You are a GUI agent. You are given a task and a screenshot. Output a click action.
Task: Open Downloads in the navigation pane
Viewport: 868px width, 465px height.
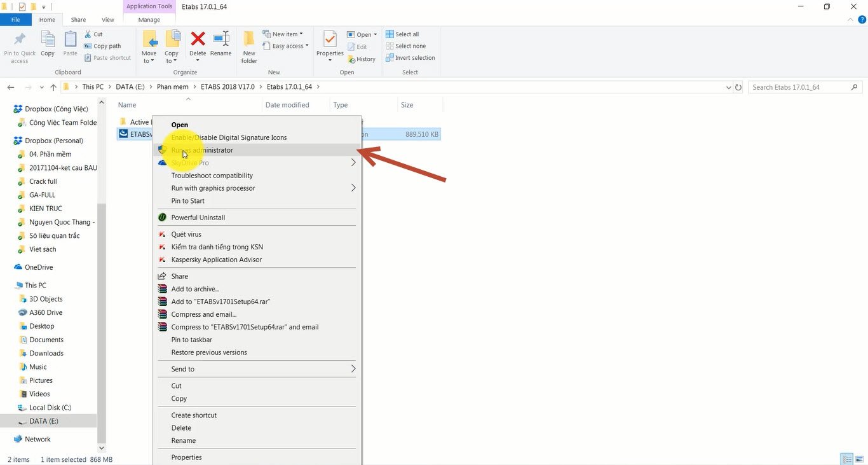[x=46, y=354]
